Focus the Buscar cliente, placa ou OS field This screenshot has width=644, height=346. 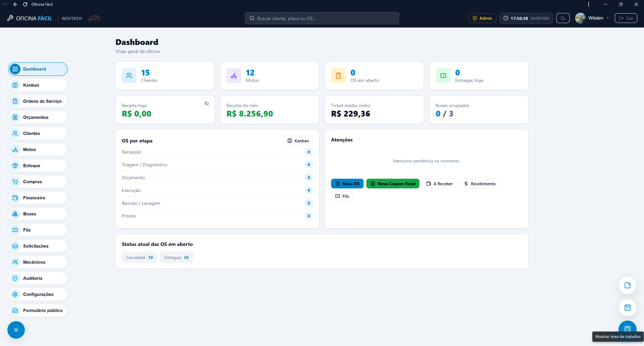(x=322, y=18)
